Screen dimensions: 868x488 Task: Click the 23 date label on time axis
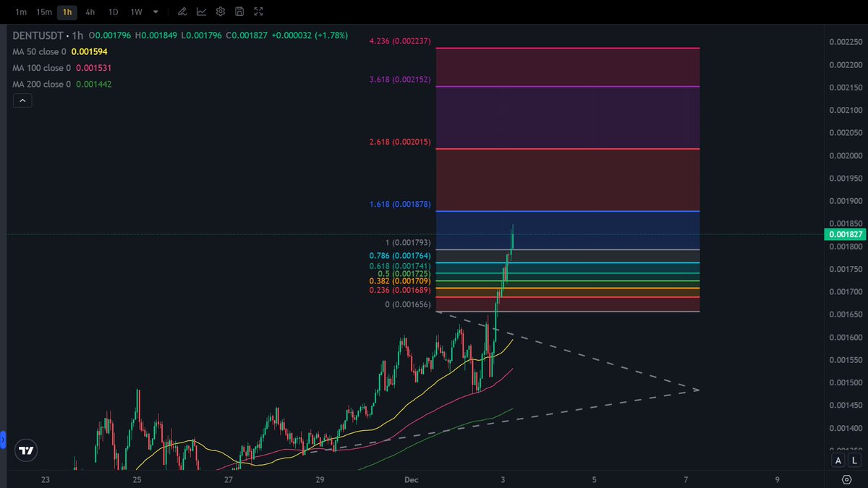(x=46, y=479)
